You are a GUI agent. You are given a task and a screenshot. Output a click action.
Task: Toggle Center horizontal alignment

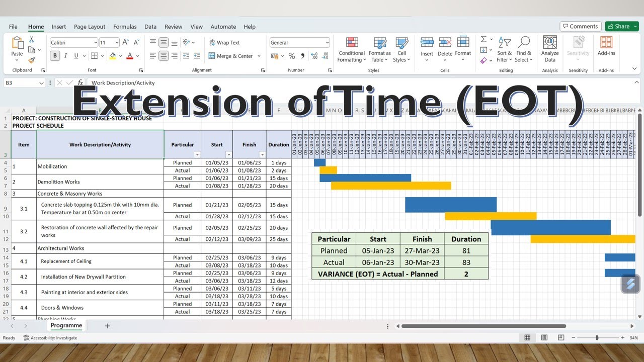[x=164, y=56]
